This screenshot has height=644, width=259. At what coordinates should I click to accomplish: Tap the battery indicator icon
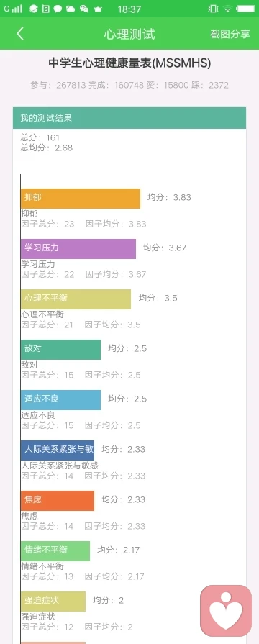(246, 9)
